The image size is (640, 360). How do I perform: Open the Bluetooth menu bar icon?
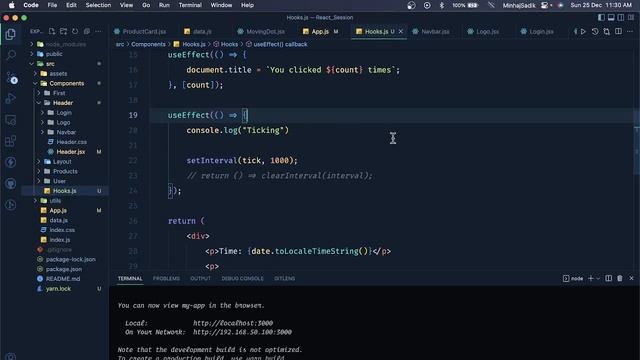441,5
